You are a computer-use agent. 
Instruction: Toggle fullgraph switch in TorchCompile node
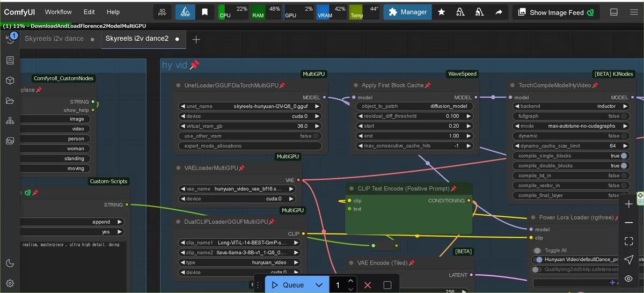pyautogui.click(x=624, y=116)
